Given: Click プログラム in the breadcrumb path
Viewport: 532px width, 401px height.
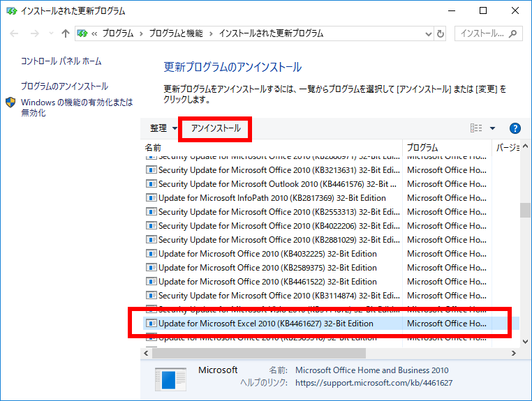Looking at the screenshot, I should tap(118, 33).
